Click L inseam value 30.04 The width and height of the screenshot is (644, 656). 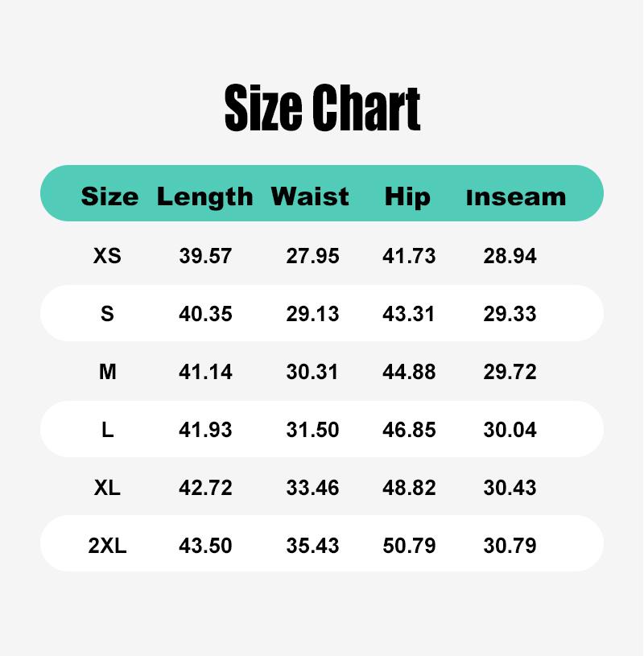[x=510, y=430]
